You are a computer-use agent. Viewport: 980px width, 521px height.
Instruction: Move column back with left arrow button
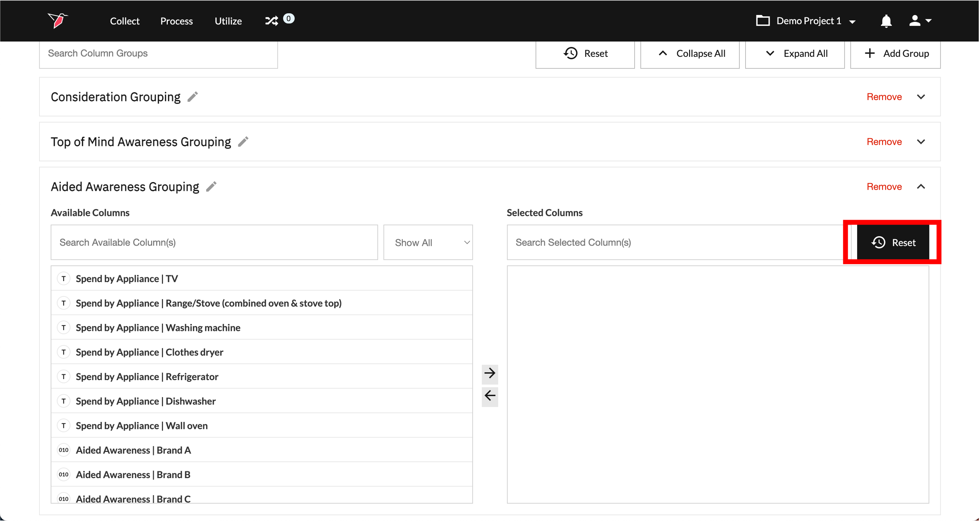[x=489, y=396]
